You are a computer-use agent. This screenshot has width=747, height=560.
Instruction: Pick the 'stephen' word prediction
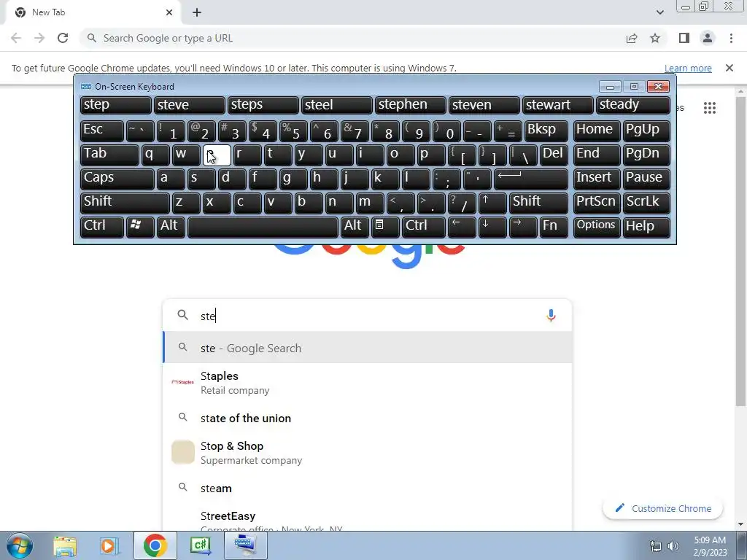click(410, 105)
